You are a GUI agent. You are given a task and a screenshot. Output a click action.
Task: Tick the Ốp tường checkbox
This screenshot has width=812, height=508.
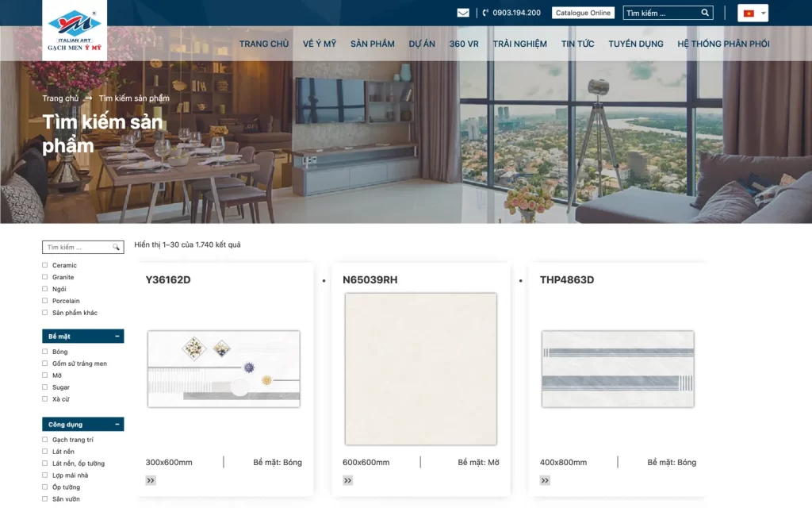point(44,487)
